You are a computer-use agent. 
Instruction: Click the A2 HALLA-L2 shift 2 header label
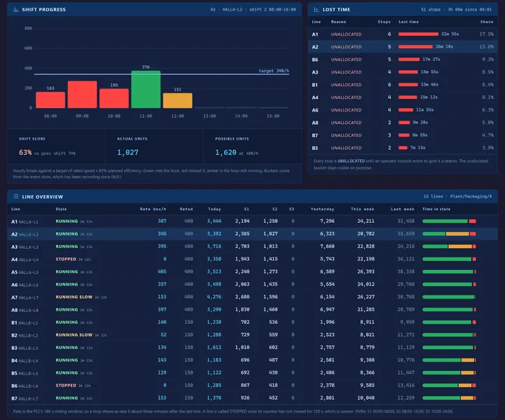[252, 10]
